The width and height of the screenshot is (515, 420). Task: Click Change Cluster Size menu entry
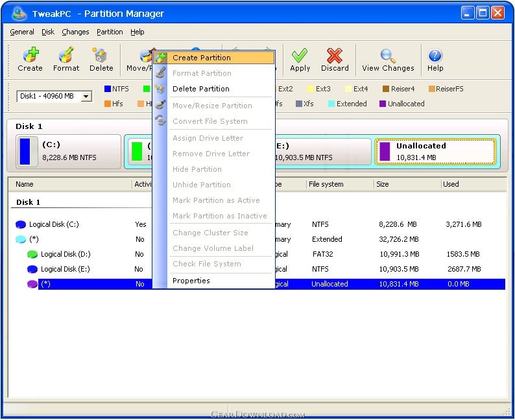214,233
